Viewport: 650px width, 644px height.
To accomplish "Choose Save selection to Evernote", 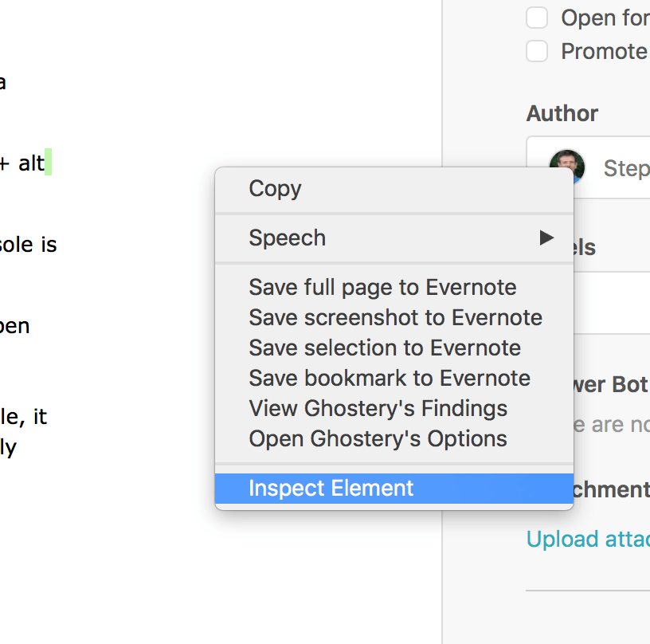I will click(385, 348).
